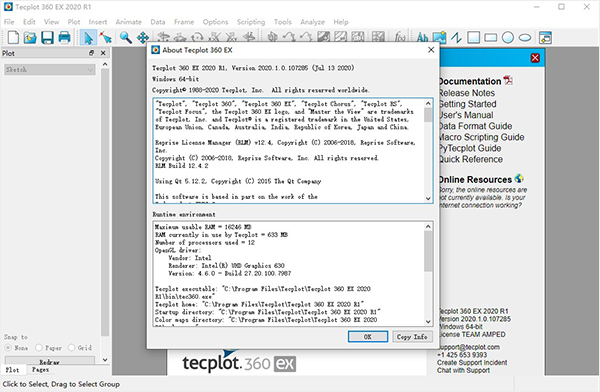Open the Data menu
The image size is (600, 392).
tap(158, 22)
